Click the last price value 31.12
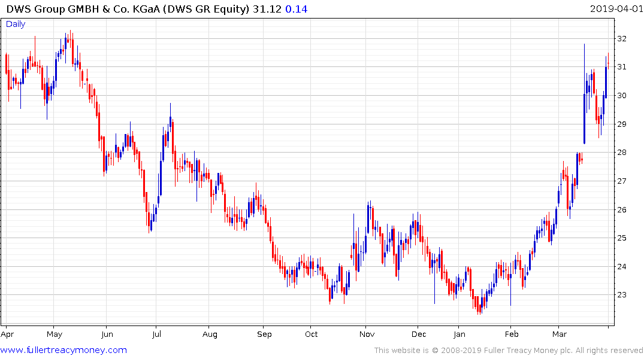Viewport: 644px width, 359px height. coord(267,9)
